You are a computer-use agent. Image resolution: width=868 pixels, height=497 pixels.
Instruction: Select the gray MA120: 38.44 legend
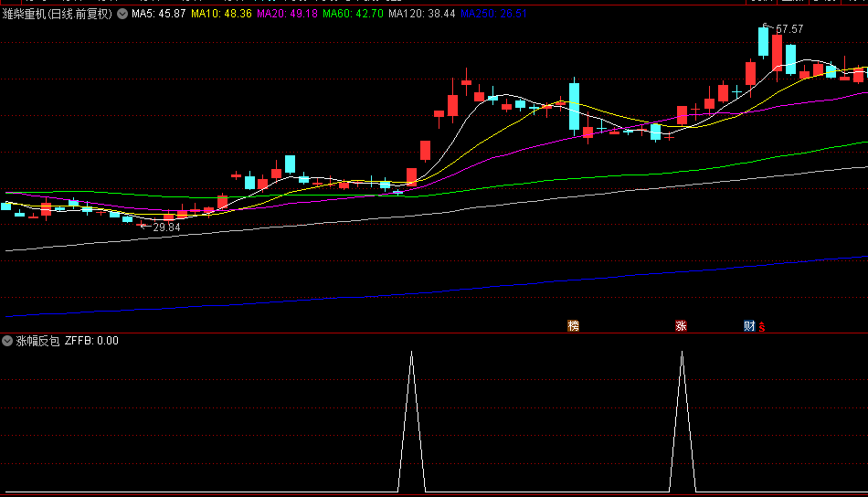click(422, 14)
